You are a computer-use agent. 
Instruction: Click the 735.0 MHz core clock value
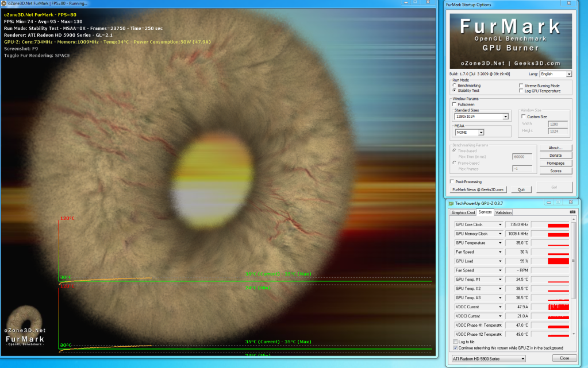tap(517, 224)
